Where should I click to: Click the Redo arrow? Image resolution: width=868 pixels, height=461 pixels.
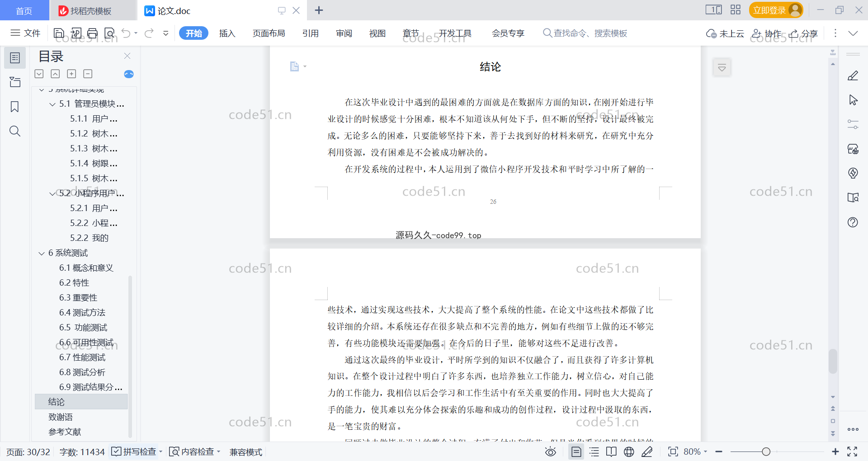pos(149,33)
